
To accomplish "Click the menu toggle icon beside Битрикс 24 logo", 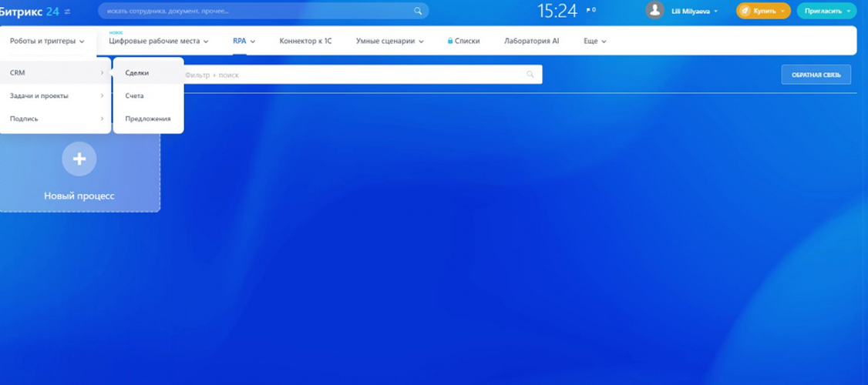I will pyautogui.click(x=68, y=12).
